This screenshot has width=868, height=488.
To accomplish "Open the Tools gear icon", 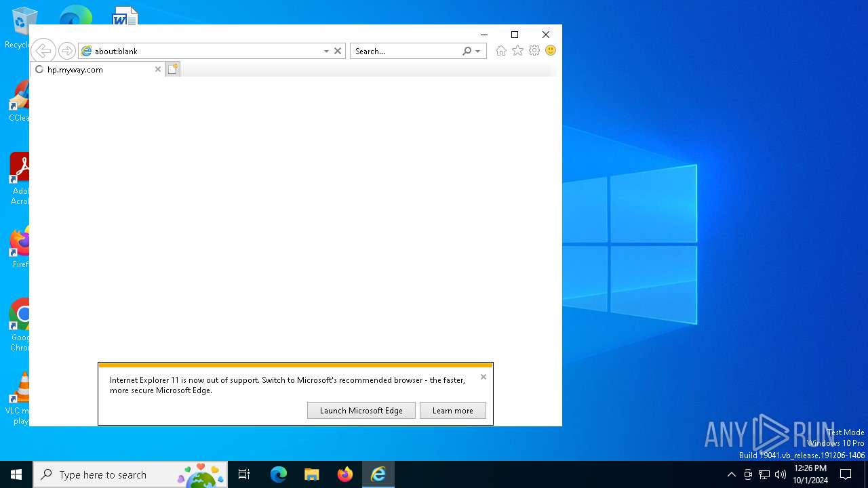I will coord(534,51).
